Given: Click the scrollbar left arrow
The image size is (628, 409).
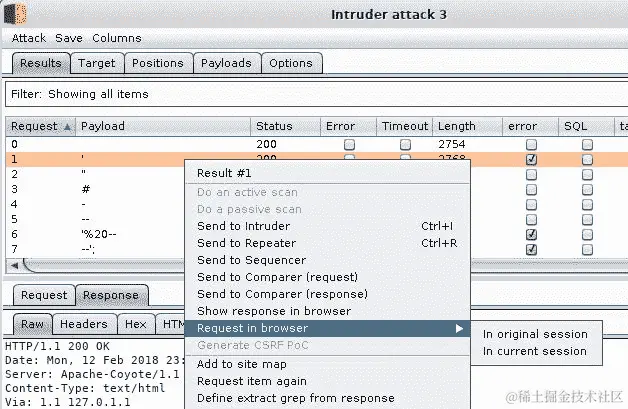Looking at the screenshot, I should 14,265.
